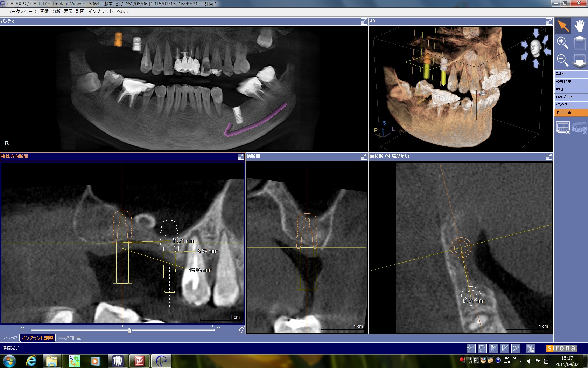Maximize the 3D panel view

[x=549, y=21]
